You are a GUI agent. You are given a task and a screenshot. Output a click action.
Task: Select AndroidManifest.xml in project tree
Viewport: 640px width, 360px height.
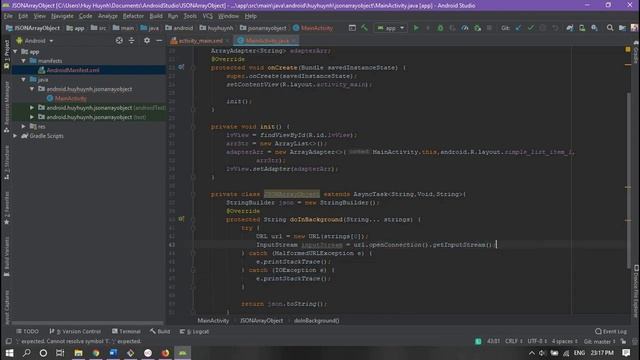tap(73, 70)
